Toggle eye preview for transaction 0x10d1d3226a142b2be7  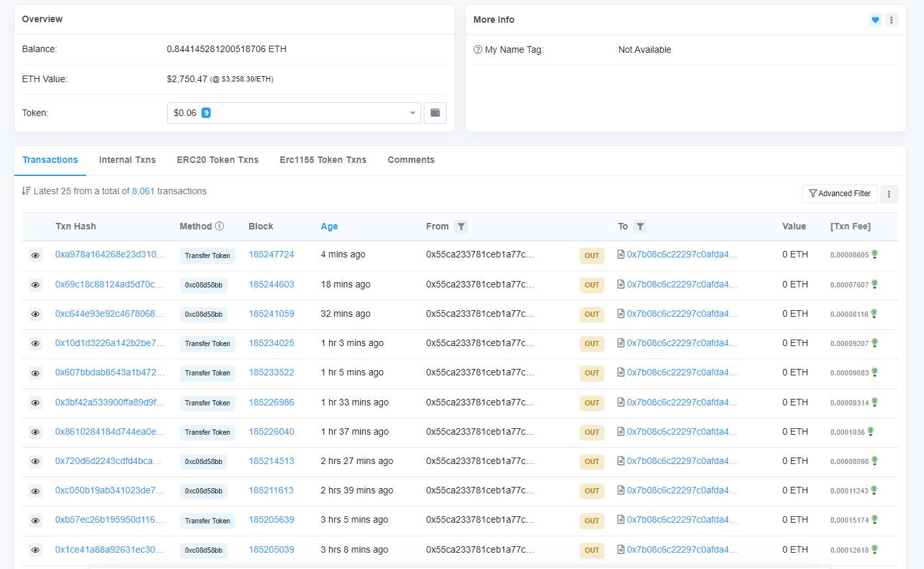click(36, 343)
